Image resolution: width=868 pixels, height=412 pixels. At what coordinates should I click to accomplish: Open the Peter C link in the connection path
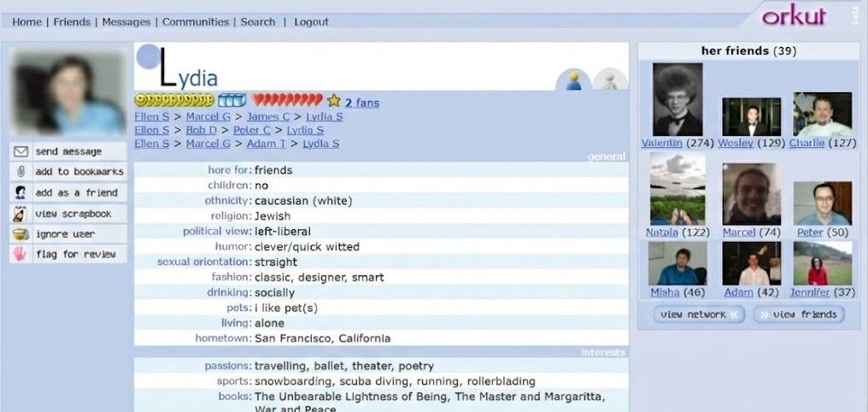pyautogui.click(x=251, y=130)
